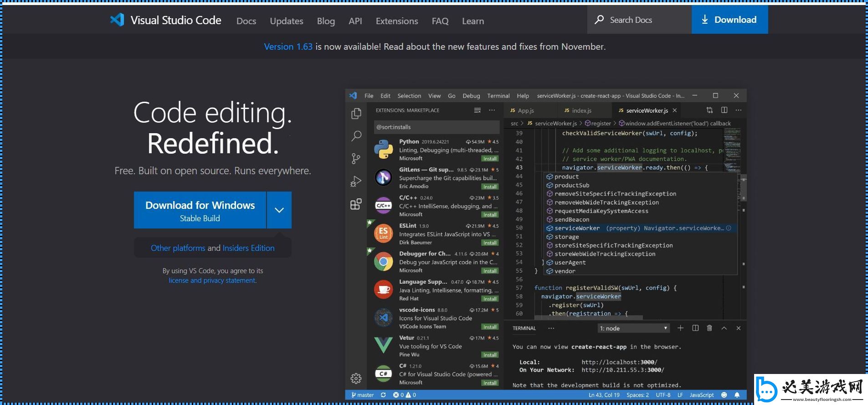The width and height of the screenshot is (868, 405).
Task: Open the Explorer icon in activity bar
Action: coord(356,114)
